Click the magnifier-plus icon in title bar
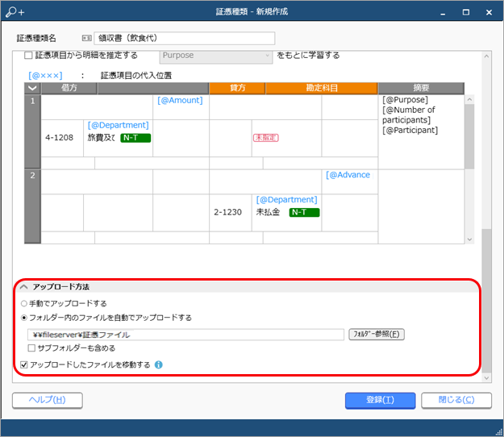Image resolution: width=504 pixels, height=437 pixels. [x=15, y=12]
